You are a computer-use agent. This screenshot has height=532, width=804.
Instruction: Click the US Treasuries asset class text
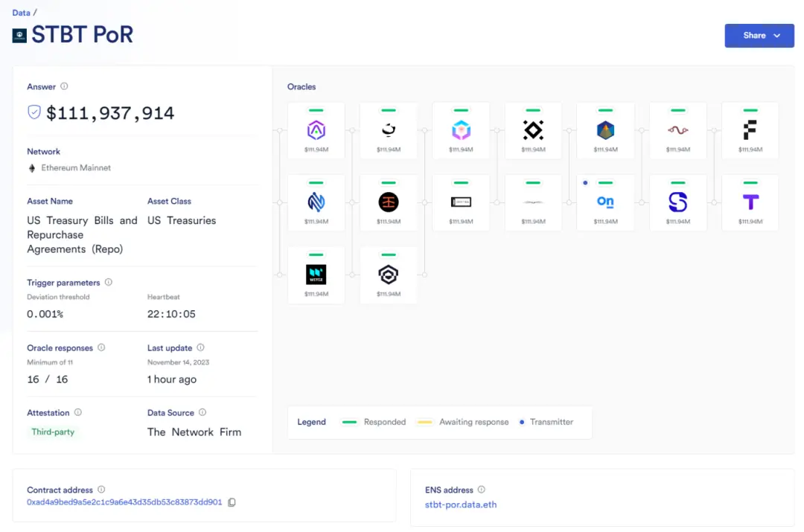click(182, 220)
